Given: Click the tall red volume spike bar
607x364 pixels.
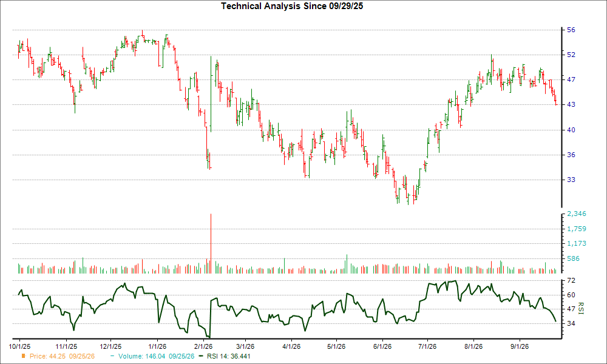Looking at the screenshot, I should click(x=211, y=244).
